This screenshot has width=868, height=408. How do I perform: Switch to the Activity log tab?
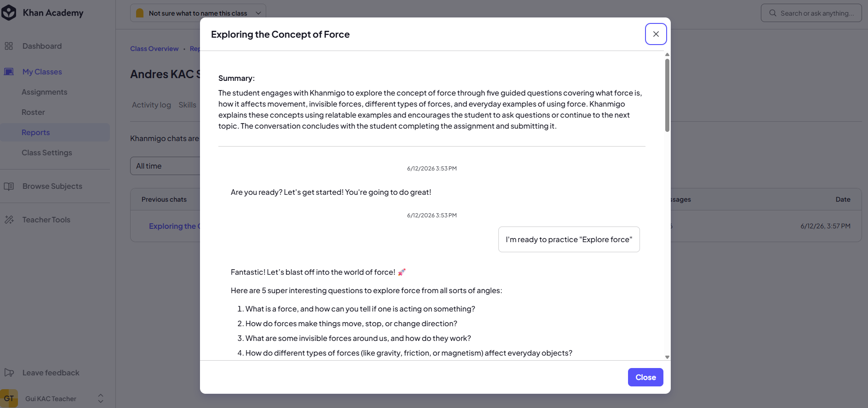click(x=151, y=105)
